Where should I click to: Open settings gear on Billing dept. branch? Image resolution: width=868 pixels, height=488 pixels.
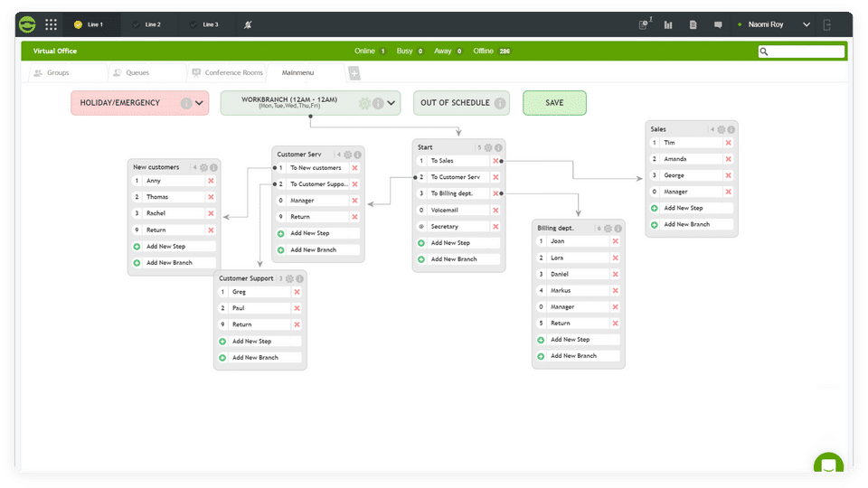(x=608, y=229)
